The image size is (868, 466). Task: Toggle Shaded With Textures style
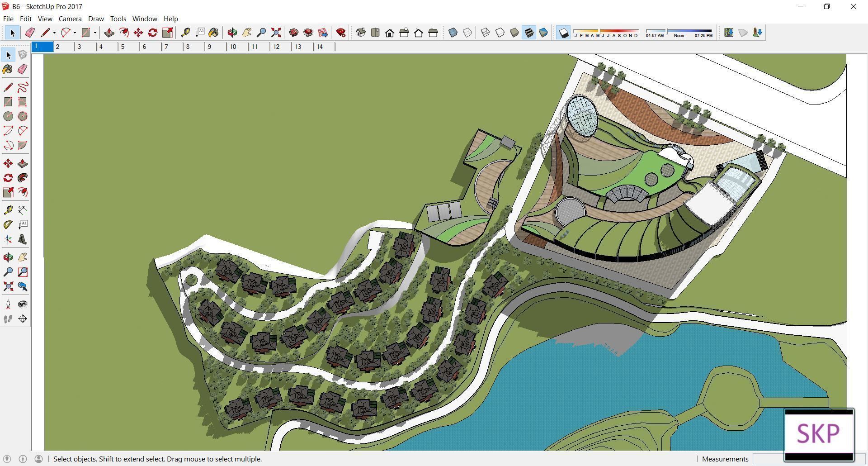coord(528,33)
